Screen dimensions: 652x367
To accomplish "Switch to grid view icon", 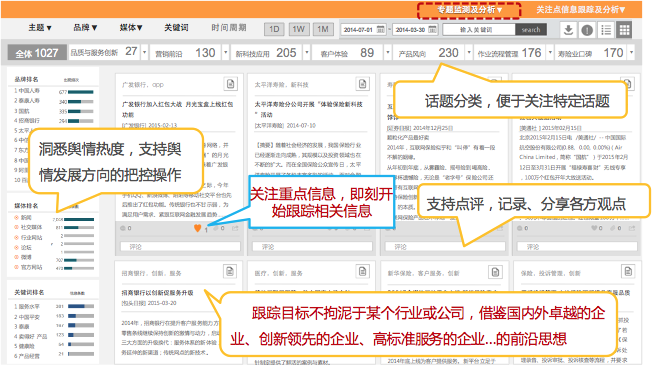I will pos(624,30).
